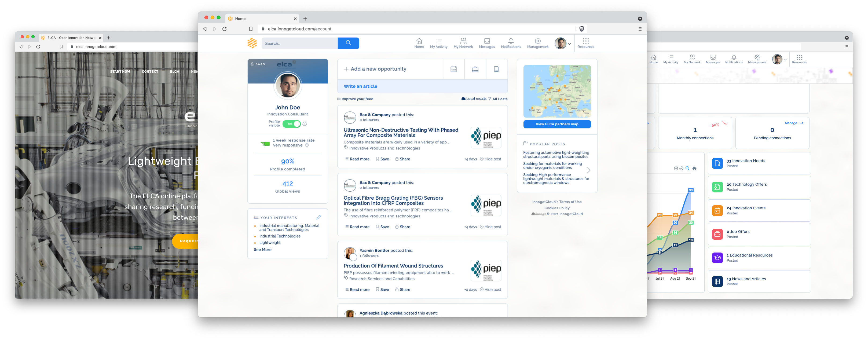
Task: Click chart home reset icon in right window
Action: coord(694,169)
